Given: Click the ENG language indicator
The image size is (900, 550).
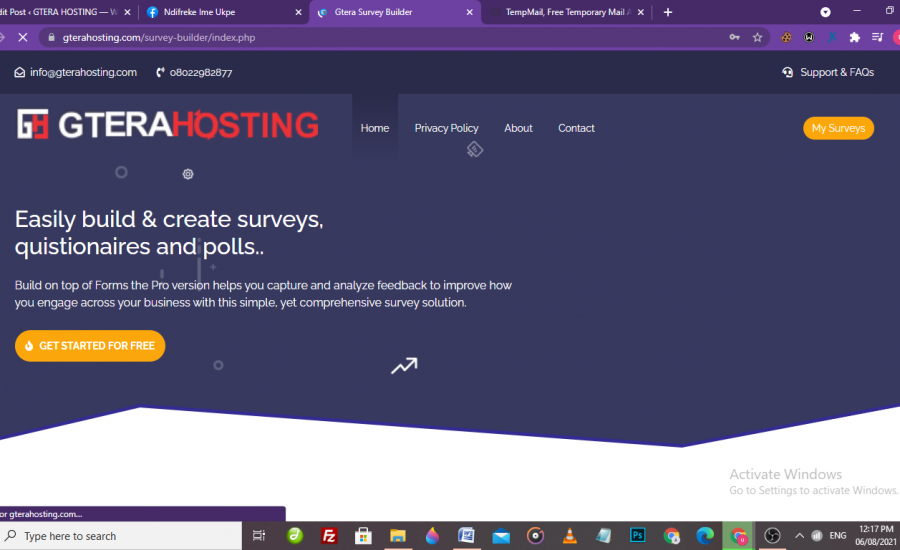Looking at the screenshot, I should coord(837,536).
